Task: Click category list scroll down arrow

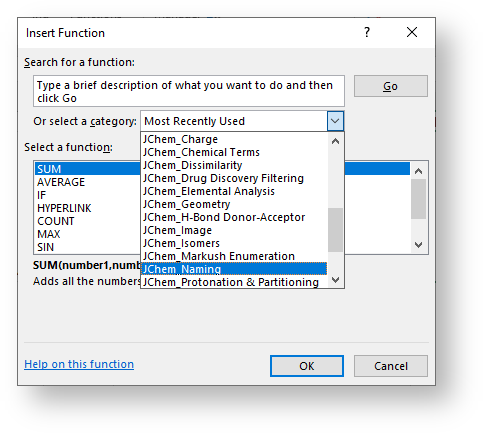Action: (335, 279)
